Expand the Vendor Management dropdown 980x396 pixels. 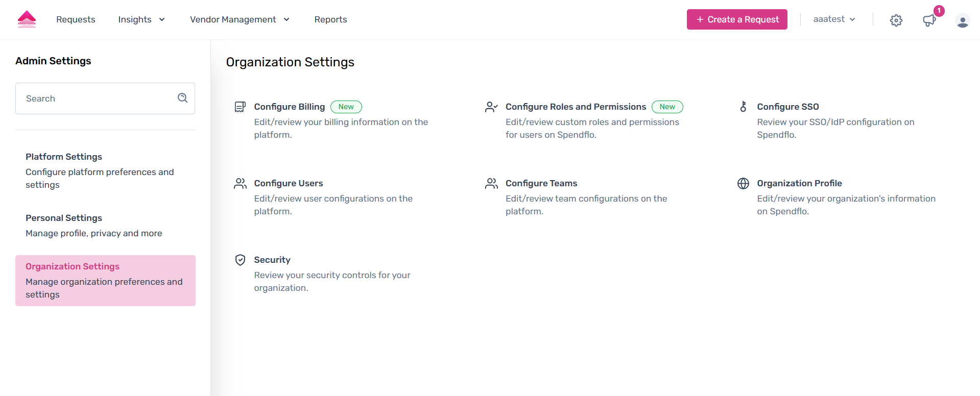tap(240, 19)
